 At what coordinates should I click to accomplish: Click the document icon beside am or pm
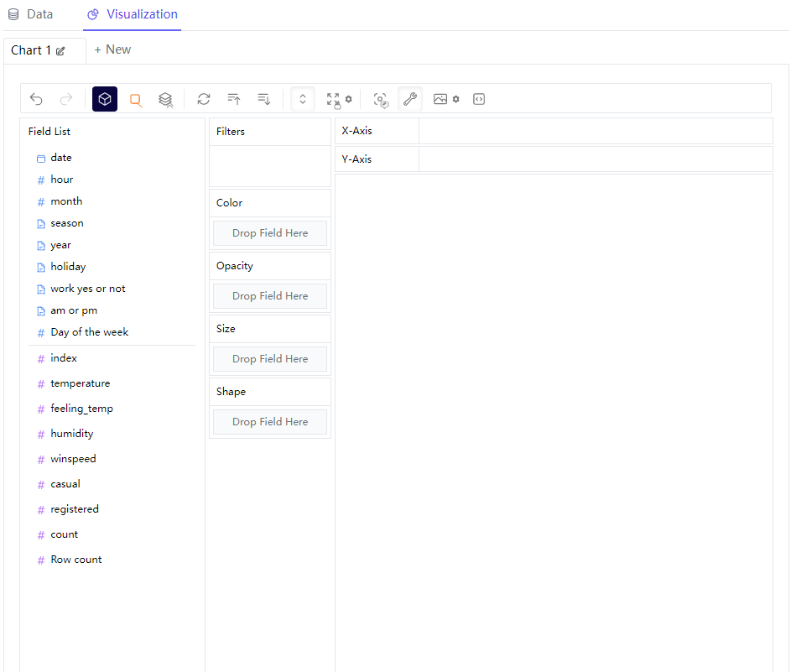pos(41,311)
